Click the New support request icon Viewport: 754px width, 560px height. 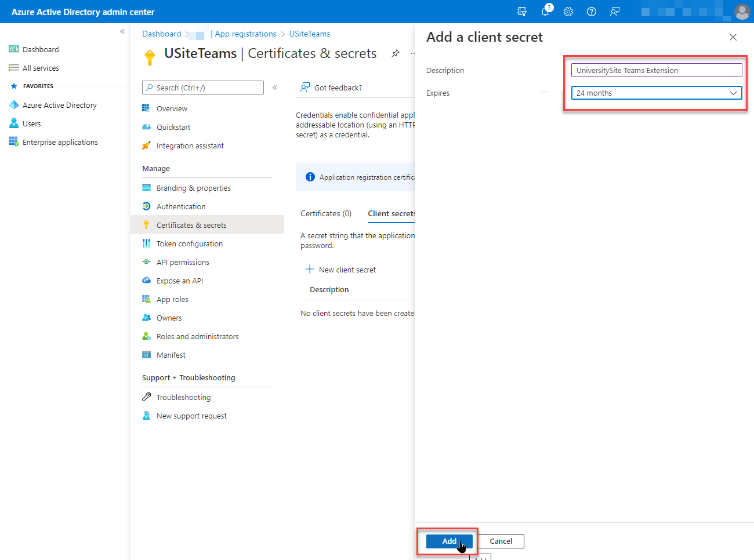[146, 416]
